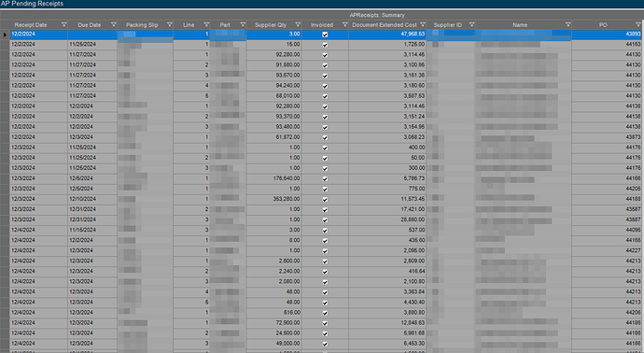Image resolution: width=644 pixels, height=353 pixels.
Task: Open the Supplier ID column filter icon
Action: pyautogui.click(x=471, y=24)
